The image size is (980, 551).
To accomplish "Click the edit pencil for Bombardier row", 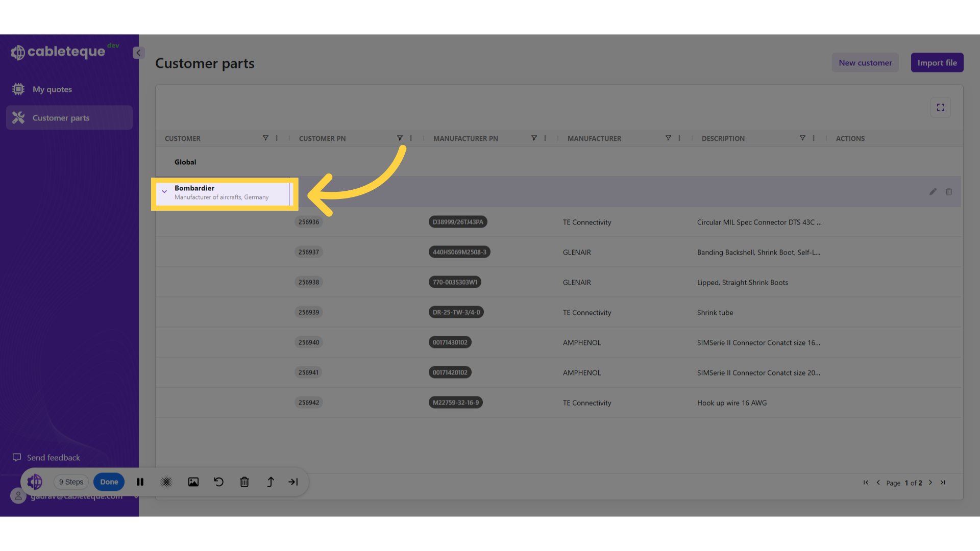I will pyautogui.click(x=933, y=192).
